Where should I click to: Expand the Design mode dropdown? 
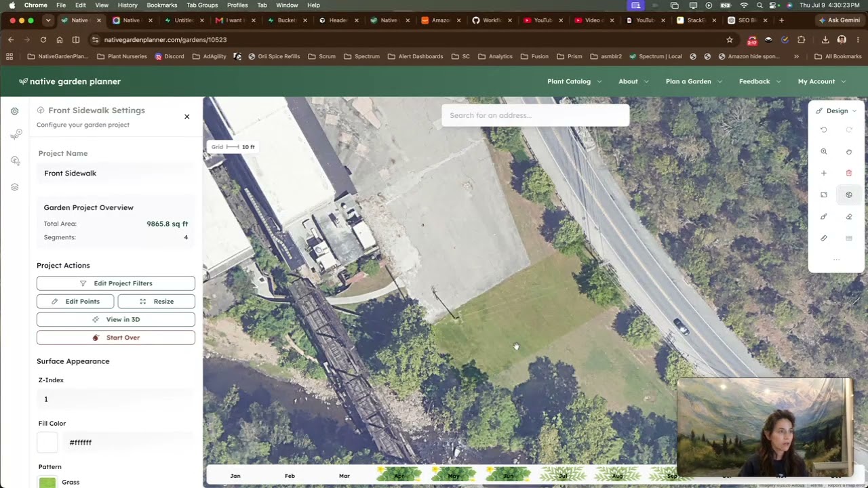coord(836,110)
